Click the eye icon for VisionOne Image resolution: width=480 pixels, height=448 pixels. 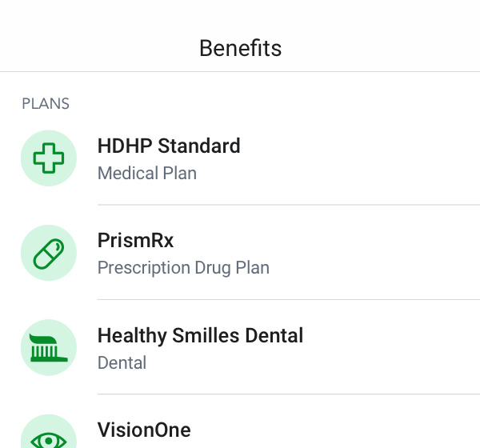point(49,440)
